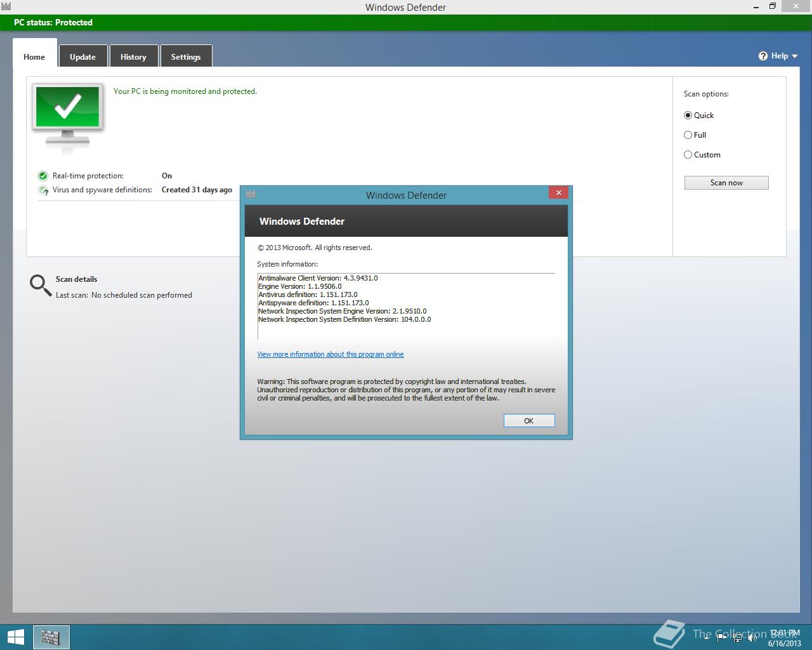Click the Real-time protection green check icon

pos(43,176)
